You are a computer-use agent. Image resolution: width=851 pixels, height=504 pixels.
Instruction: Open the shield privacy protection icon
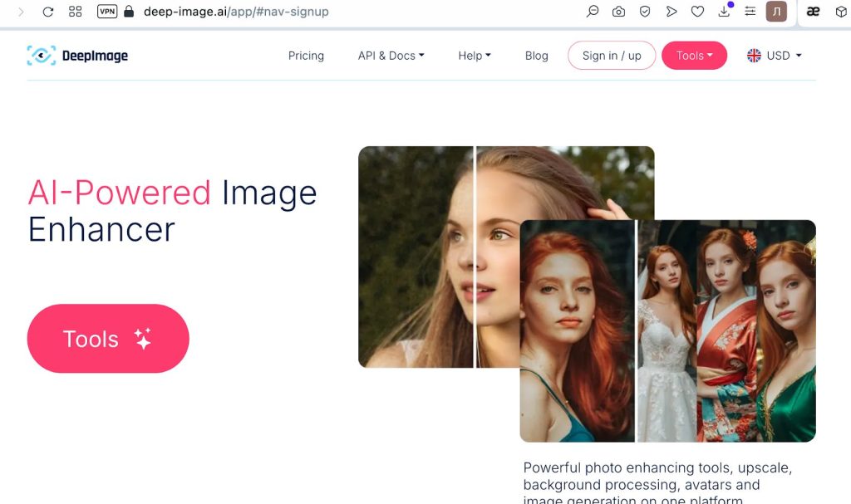click(x=645, y=12)
